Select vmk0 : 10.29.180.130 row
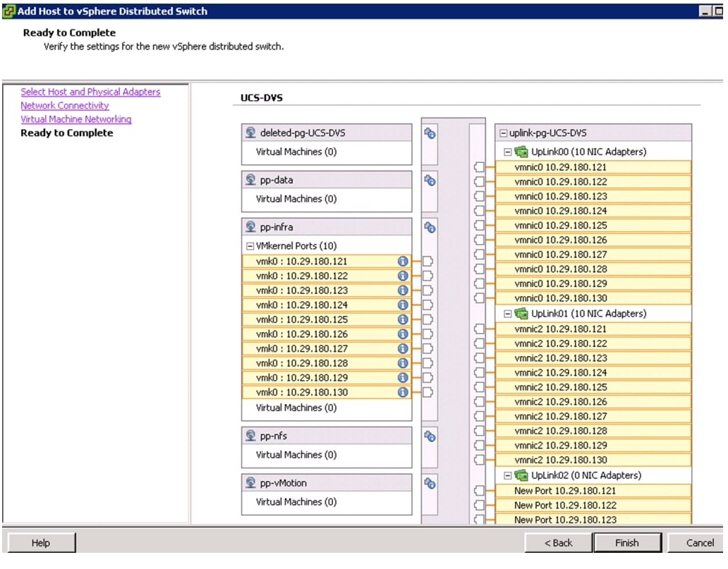This screenshot has height=569, width=728. click(x=327, y=392)
